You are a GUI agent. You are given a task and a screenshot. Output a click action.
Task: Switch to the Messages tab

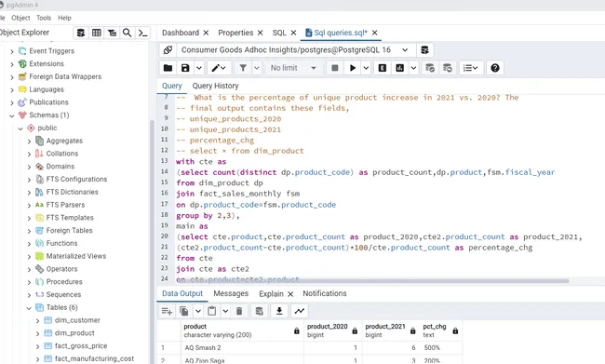(x=231, y=293)
